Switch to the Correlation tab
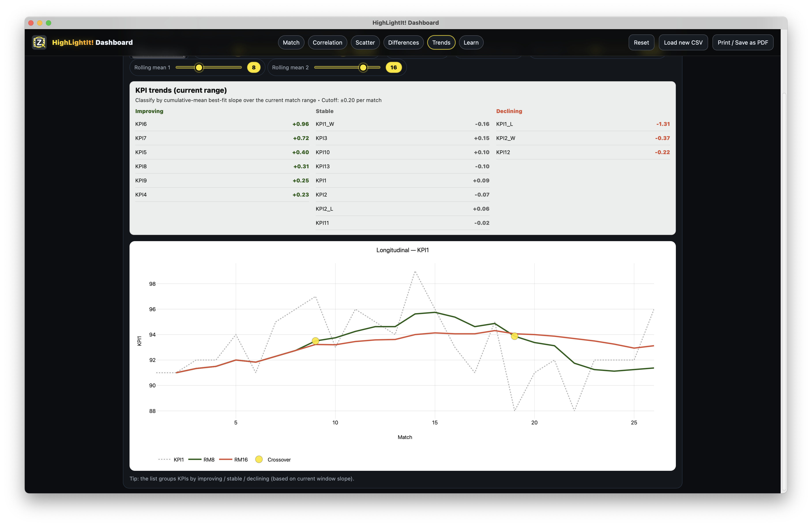 coord(327,43)
